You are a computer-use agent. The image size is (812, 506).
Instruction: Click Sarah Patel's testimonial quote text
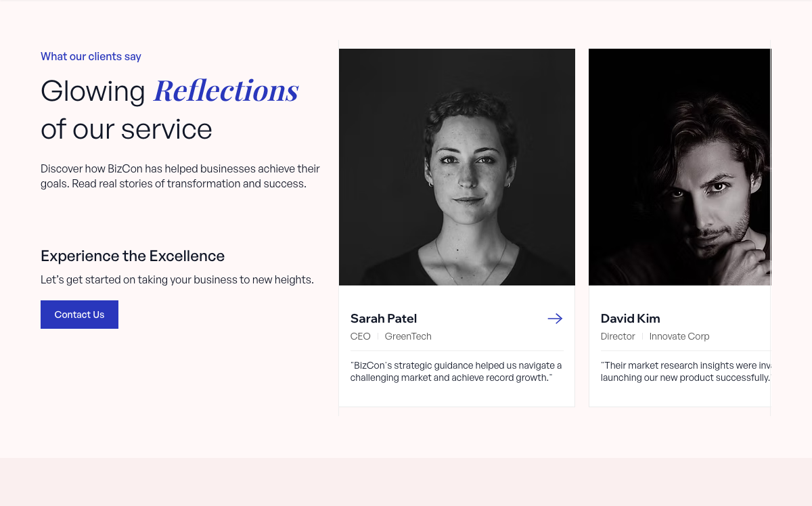click(x=456, y=371)
